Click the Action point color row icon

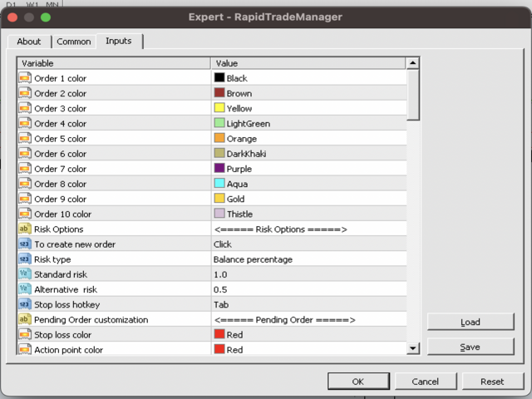coord(25,349)
